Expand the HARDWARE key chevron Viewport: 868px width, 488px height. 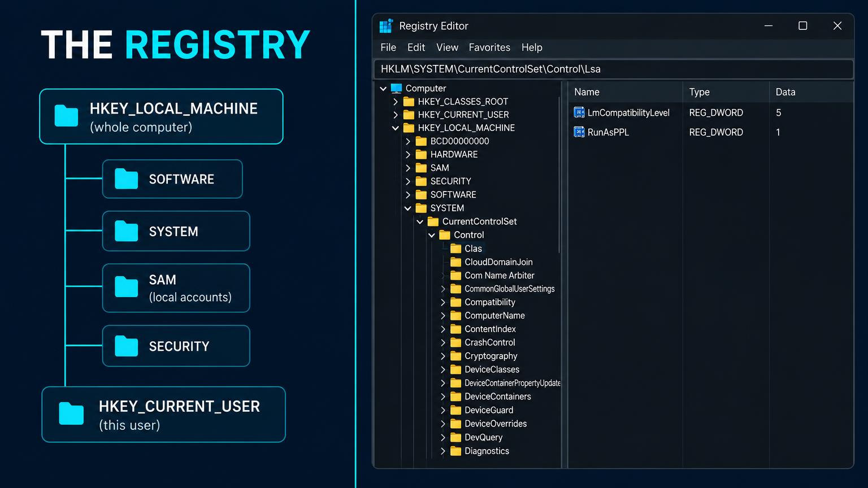(408, 155)
